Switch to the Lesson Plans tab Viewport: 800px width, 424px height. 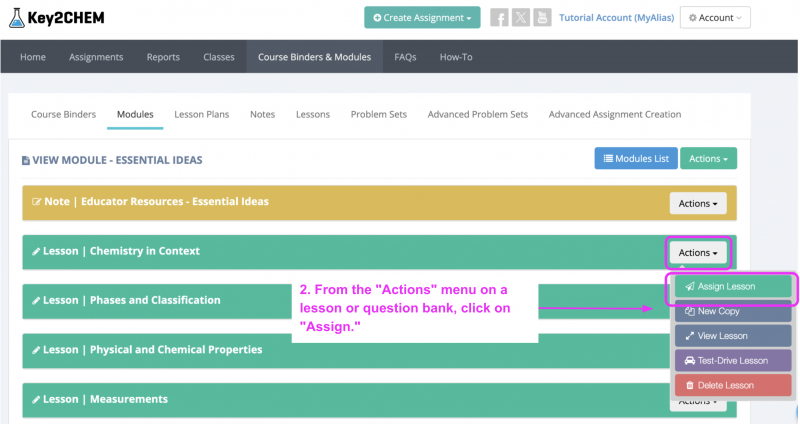201,114
